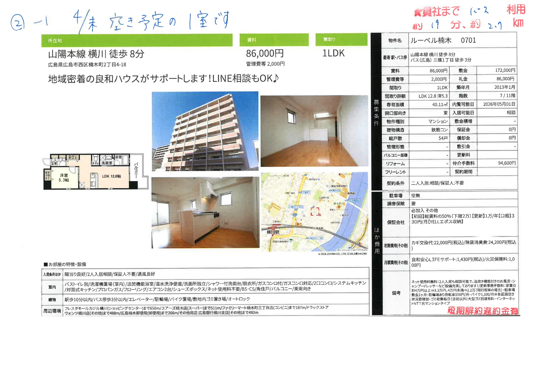Image resolution: width=554 pixels, height=392 pixels.
Task: Expand the 募集条件 section sidebar
Action: tap(376, 113)
